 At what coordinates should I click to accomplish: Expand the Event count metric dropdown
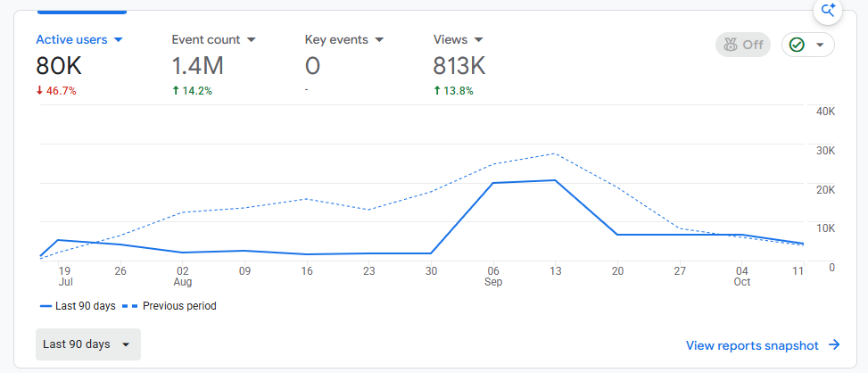click(214, 40)
